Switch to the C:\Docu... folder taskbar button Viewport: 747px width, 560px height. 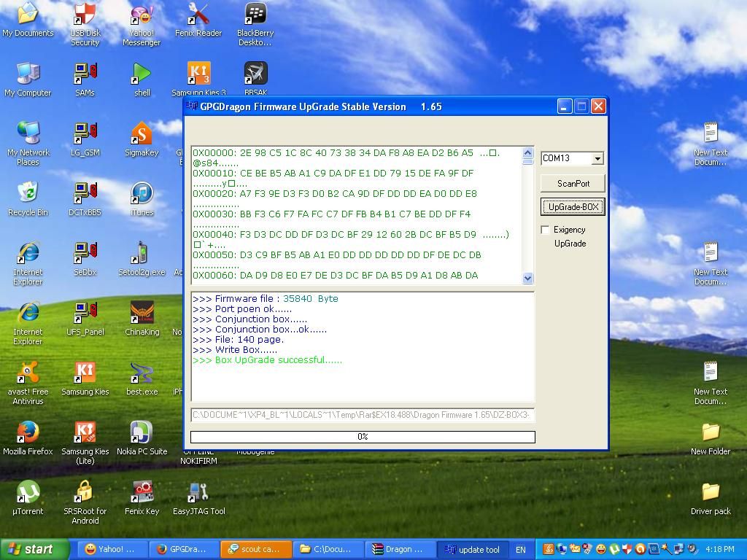tap(328, 550)
